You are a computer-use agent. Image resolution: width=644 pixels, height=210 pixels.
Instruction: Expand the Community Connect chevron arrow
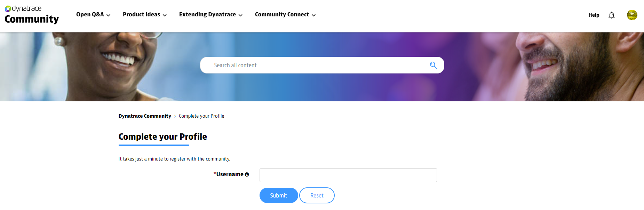click(x=313, y=15)
